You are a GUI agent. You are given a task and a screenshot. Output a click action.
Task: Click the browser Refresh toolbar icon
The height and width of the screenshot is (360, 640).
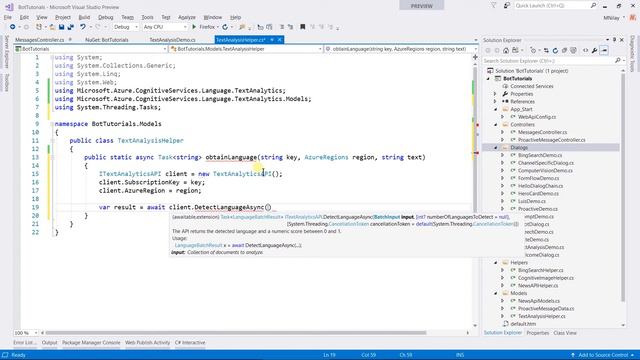tap(225, 27)
